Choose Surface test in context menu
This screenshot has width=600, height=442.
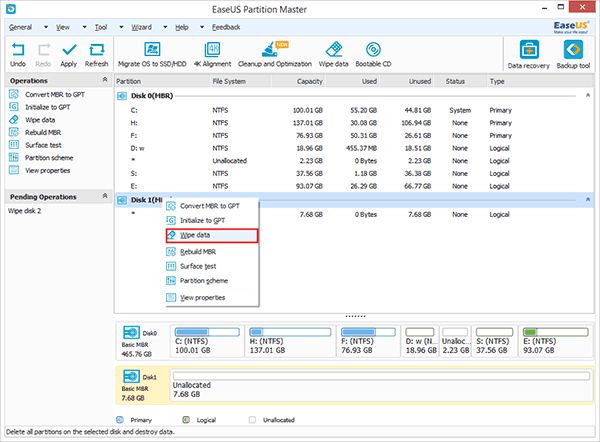[212, 266]
